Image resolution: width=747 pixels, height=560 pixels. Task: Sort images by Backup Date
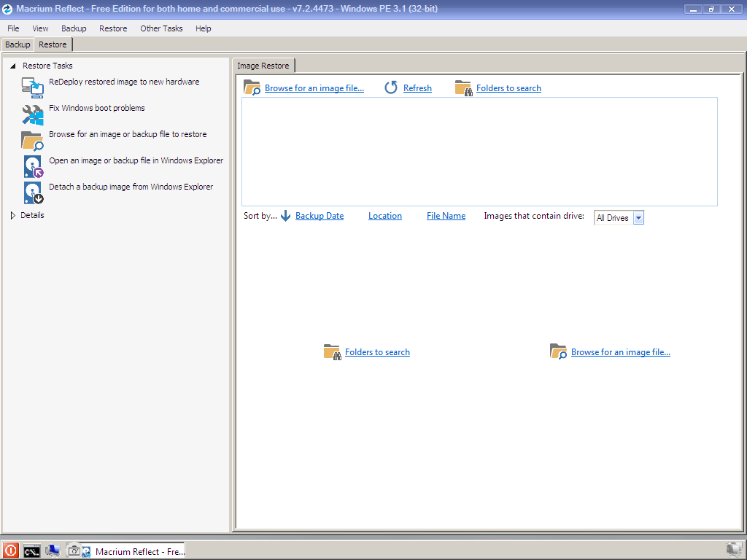[320, 216]
